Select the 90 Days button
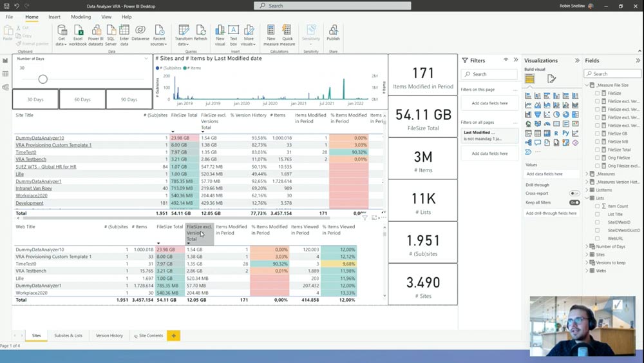This screenshot has height=363, width=644. (x=129, y=99)
